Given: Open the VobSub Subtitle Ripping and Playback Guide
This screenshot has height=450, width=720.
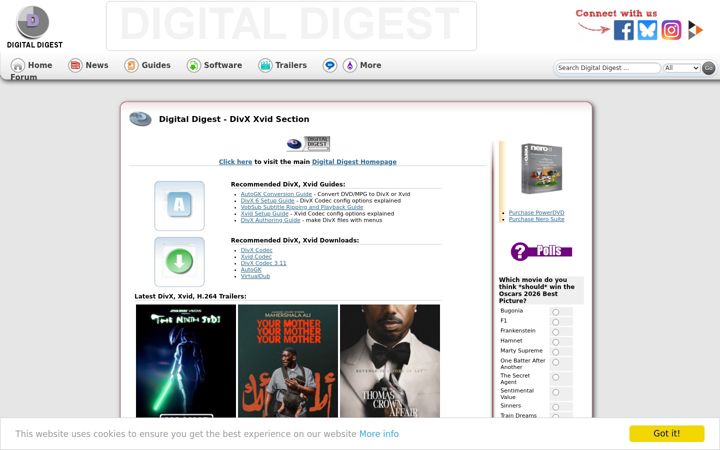Looking at the screenshot, I should (302, 207).
